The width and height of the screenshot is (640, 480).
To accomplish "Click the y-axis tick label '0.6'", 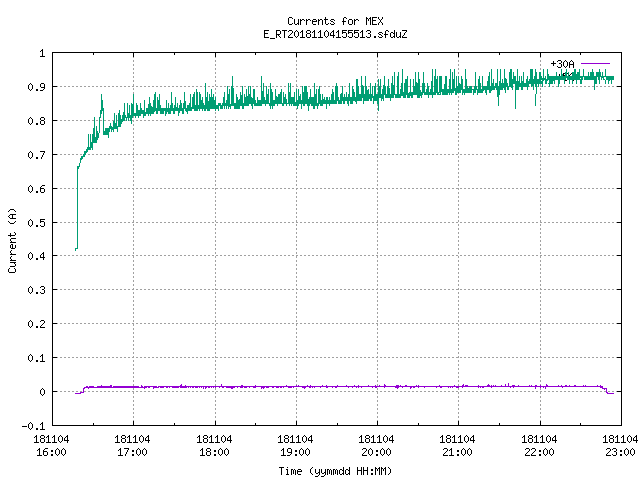I will tap(36, 189).
